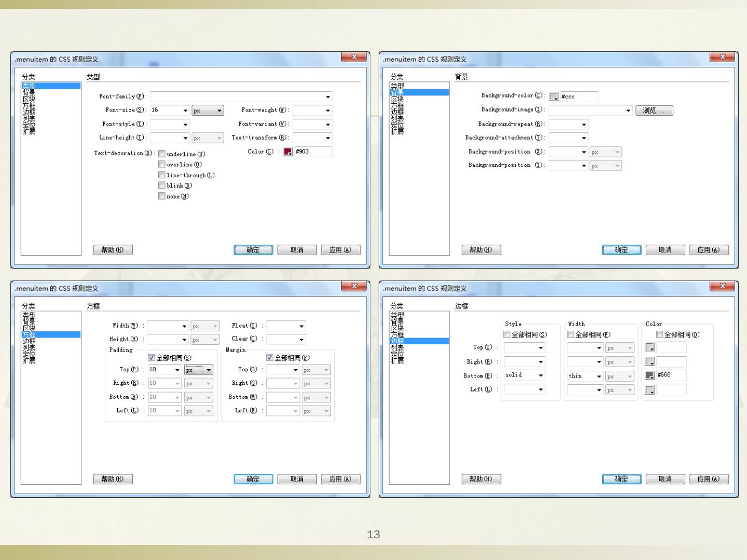The height and width of the screenshot is (560, 747).
Task: Select 区块 category in the 背景 dialog list
Action: tap(397, 99)
